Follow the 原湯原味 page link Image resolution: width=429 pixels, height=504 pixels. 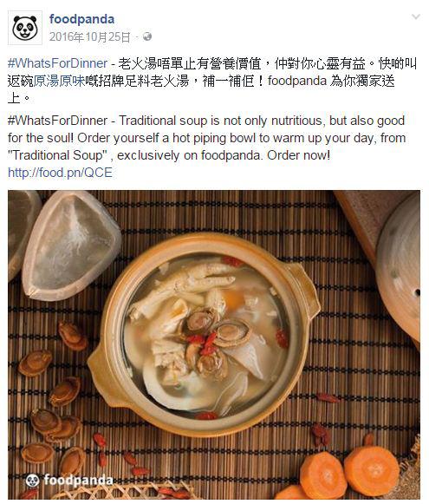point(59,81)
